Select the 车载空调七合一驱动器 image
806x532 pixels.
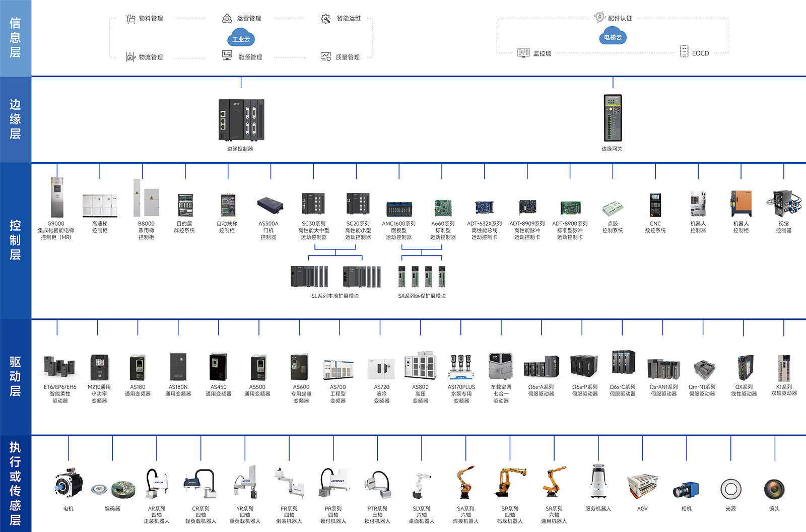tap(501, 366)
